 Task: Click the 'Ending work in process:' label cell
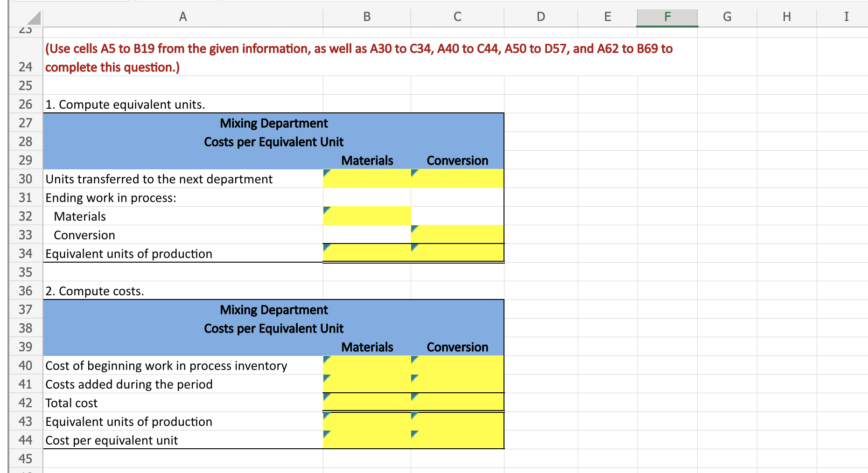111,197
